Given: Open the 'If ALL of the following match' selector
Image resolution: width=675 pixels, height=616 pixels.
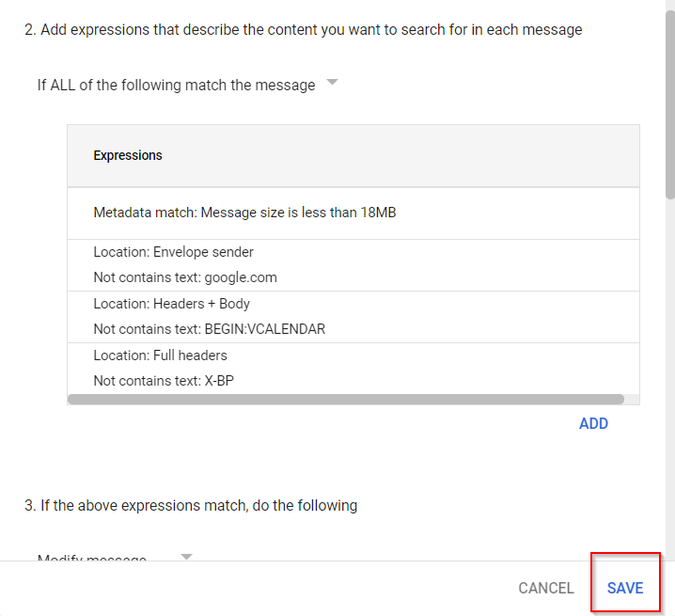Looking at the screenshot, I should [176, 85].
